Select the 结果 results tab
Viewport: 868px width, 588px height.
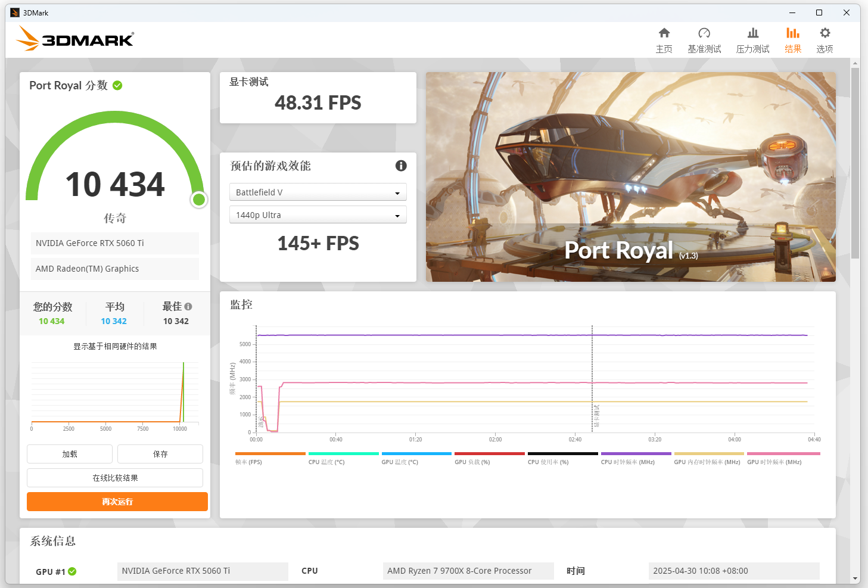[793, 41]
